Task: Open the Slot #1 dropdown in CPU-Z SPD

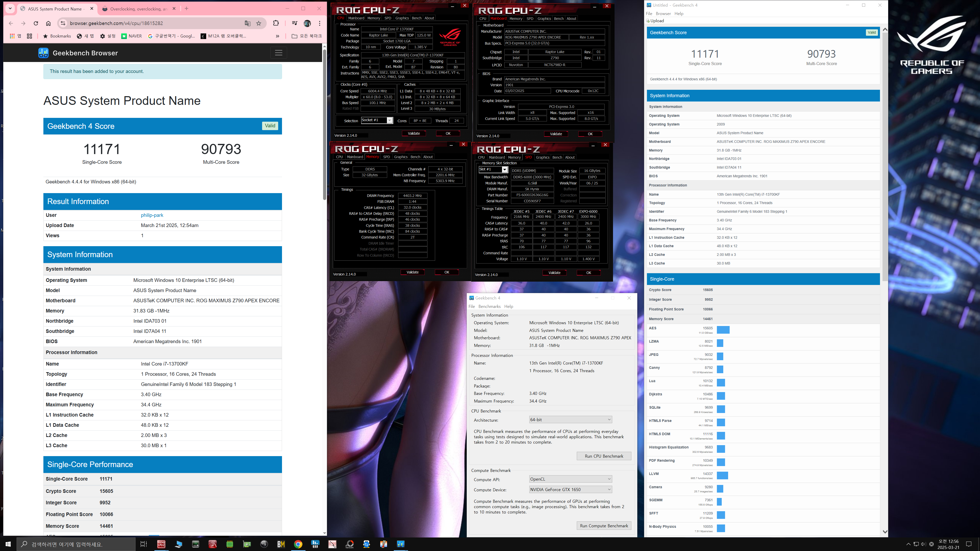Action: point(493,169)
